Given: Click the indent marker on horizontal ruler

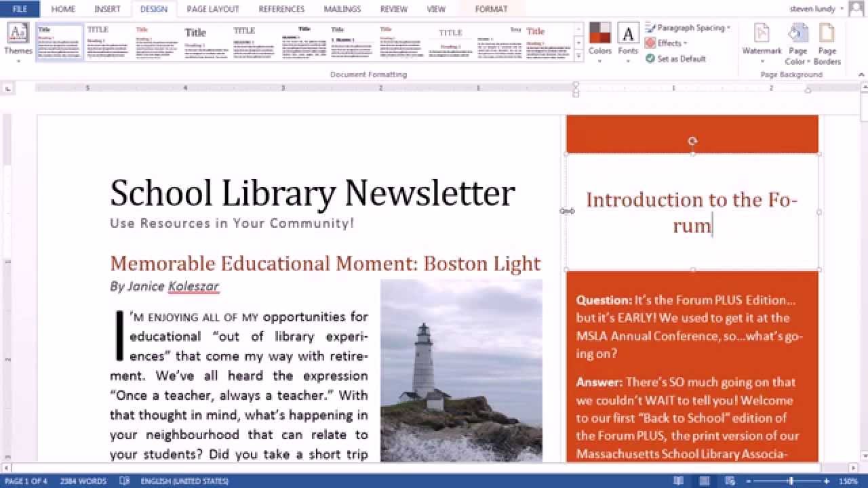Looking at the screenshot, I should pyautogui.click(x=576, y=88).
